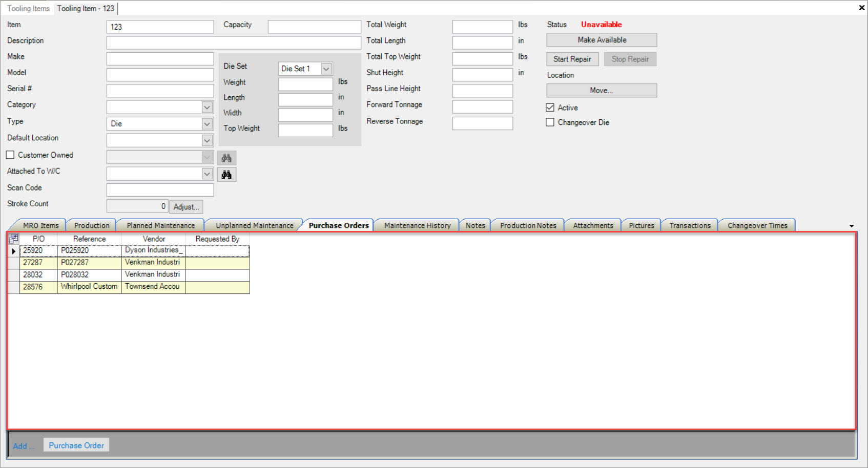
Task: Switch to the Tooling Items window tab
Action: [28, 8]
